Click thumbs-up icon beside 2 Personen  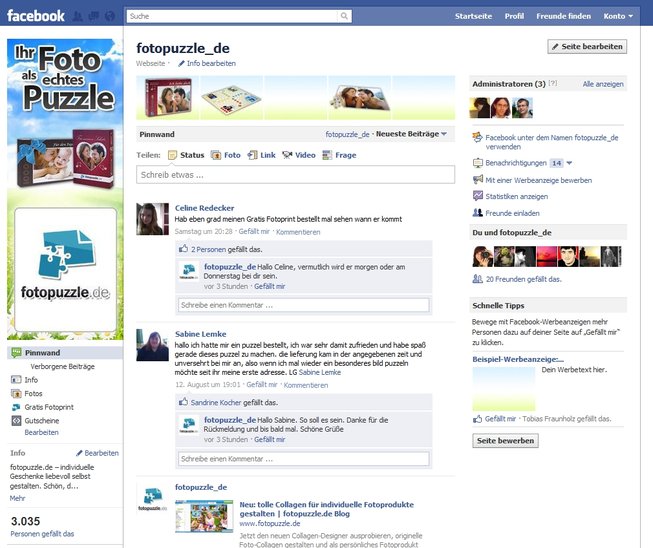tap(183, 249)
